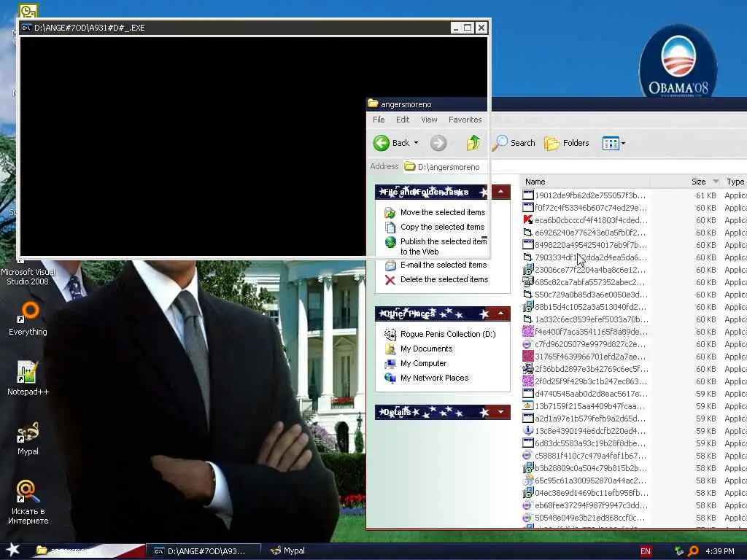
Task: Select file d4740545aab0d2d8eac5617e...
Action: click(x=590, y=393)
